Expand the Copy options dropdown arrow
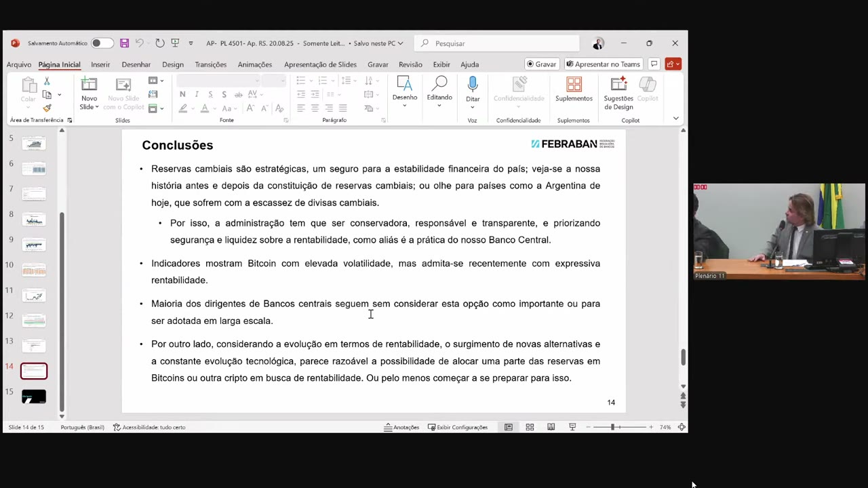 [x=59, y=95]
